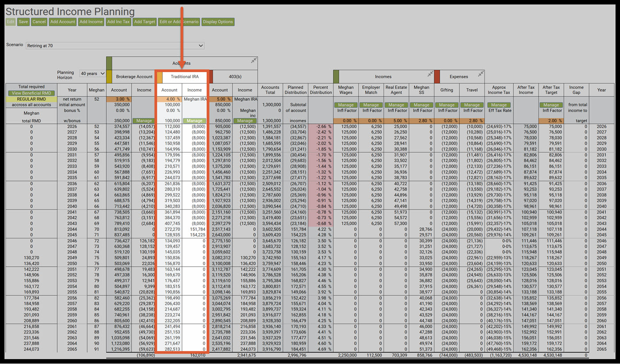
Task: Click the Save button
Action: (23, 22)
